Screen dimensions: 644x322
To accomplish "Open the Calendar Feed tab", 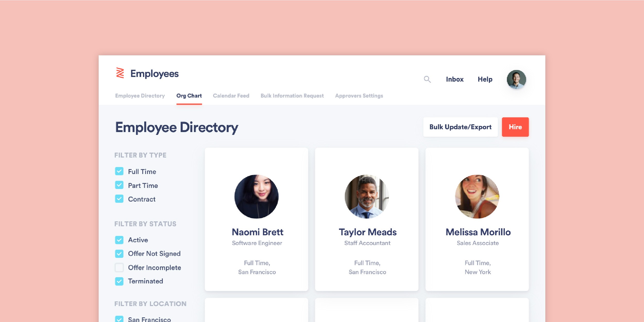I will pyautogui.click(x=231, y=95).
